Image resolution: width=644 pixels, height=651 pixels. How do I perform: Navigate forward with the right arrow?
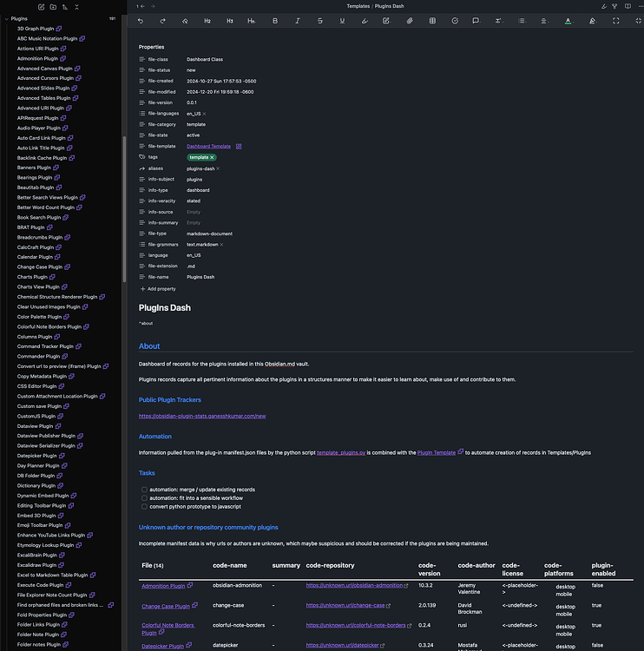[153, 6]
